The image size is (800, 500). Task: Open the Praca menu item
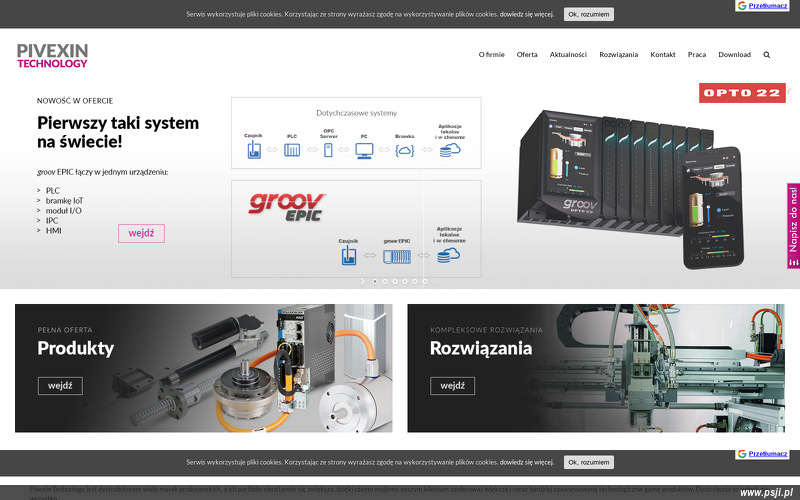(697, 55)
